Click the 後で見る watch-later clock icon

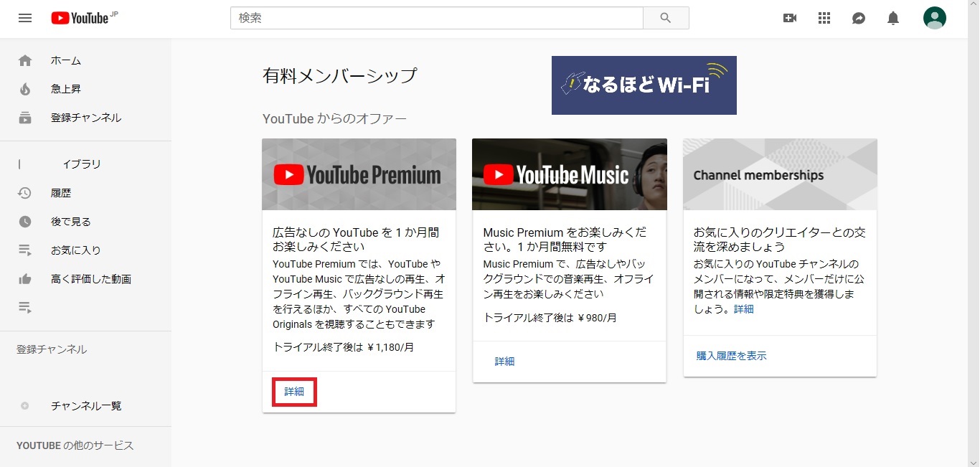point(25,221)
